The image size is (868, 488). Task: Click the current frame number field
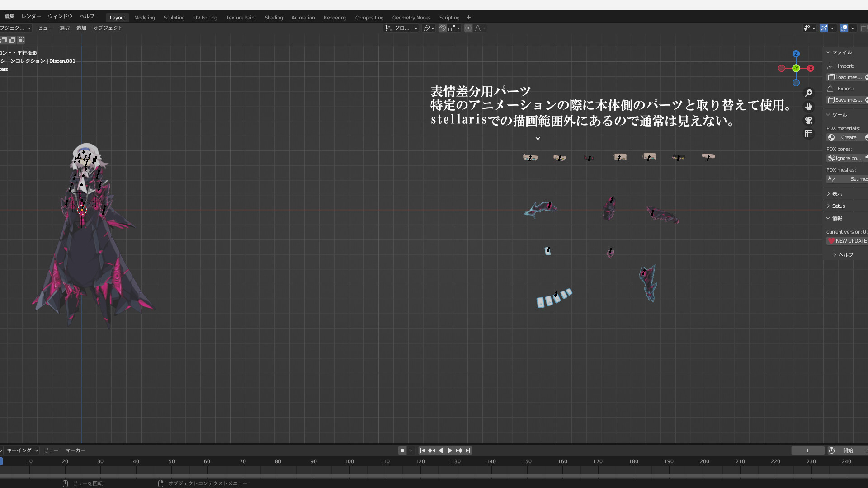coord(807,450)
